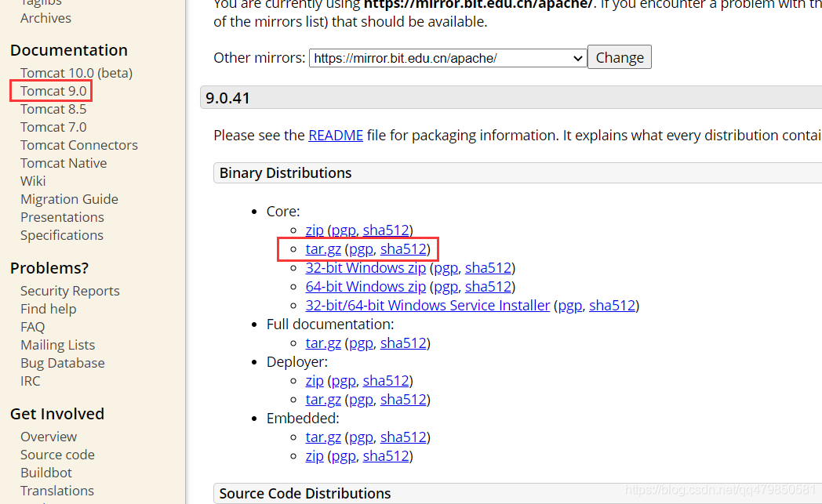Open sha512 checksum for 64-bit Windows zip
The image size is (822, 504).
(x=488, y=287)
